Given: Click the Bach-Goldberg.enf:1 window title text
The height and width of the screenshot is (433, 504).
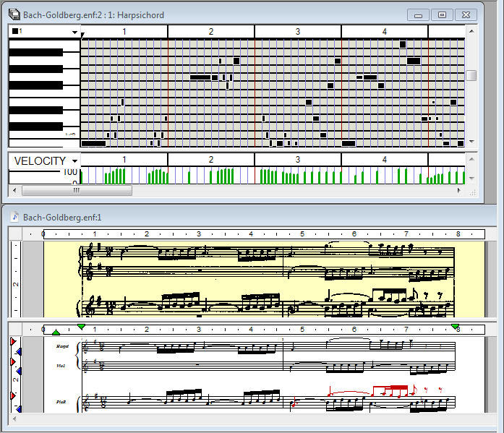Looking at the screenshot, I should pyautogui.click(x=62, y=218).
